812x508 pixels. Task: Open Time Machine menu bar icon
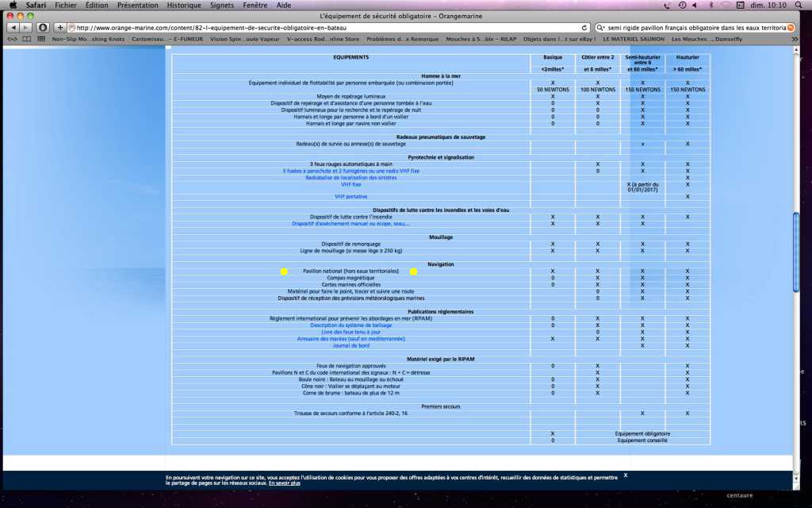684,5
